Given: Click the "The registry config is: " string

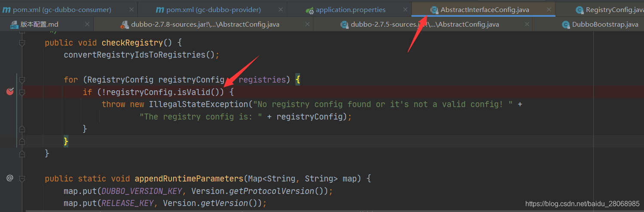Looking at the screenshot, I should pos(201,117).
